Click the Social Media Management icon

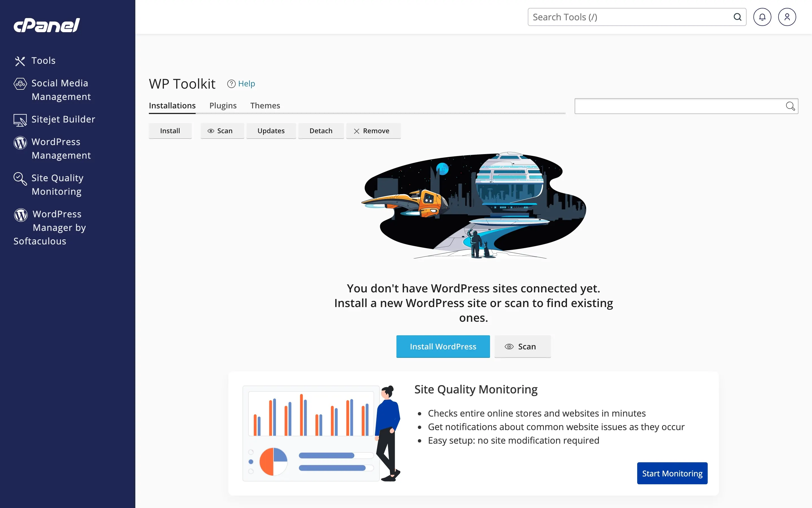coord(20,84)
